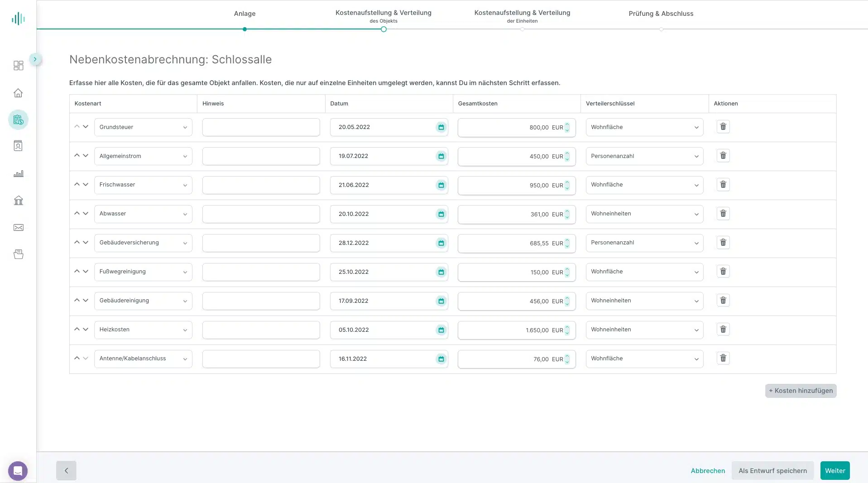The width and height of the screenshot is (868, 483).
Task: Increase the 800,00 EUR amount stepper
Action: tap(567, 124)
